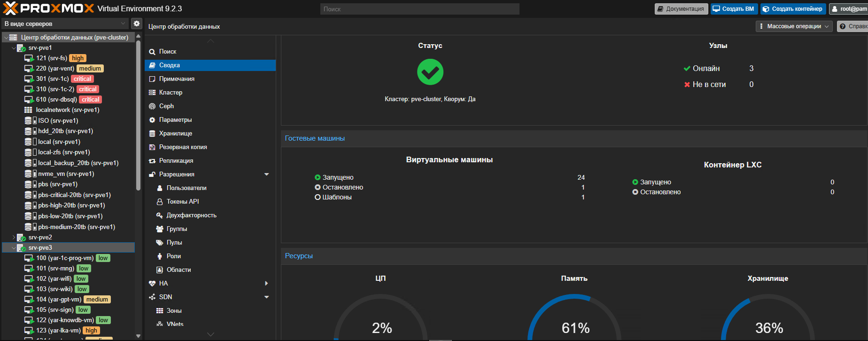
Task: Click the HA heartbeat icon
Action: tap(152, 284)
